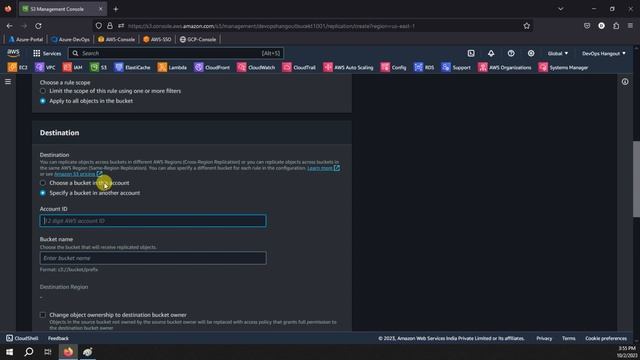Screen dimensions: 640x360
Task: Open the IAM service shortcut
Action: [73, 67]
